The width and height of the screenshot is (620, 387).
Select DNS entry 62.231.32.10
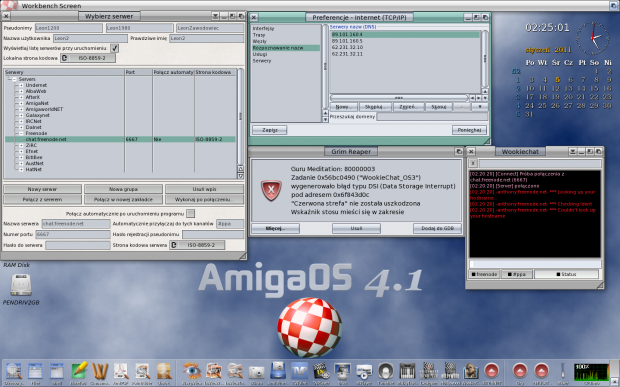point(405,47)
